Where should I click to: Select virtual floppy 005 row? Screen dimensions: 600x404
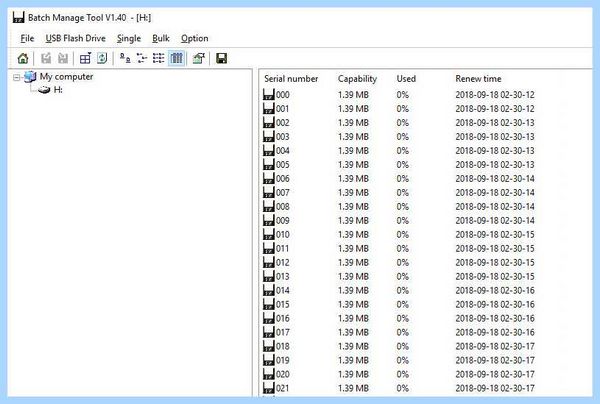coord(399,165)
